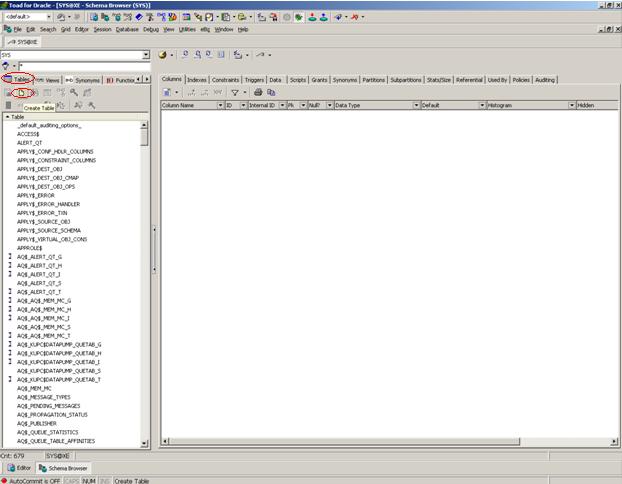Select APPROLE$ table in list
The image size is (622, 484).
coord(29,248)
